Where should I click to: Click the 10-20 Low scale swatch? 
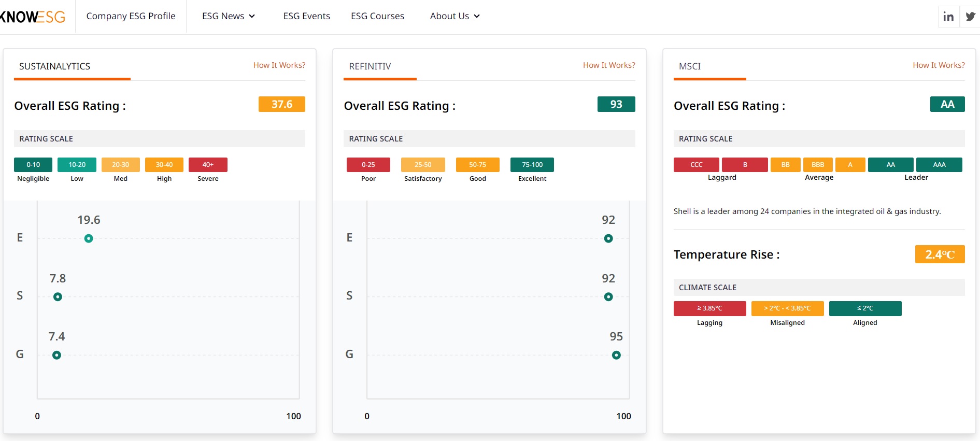[77, 165]
